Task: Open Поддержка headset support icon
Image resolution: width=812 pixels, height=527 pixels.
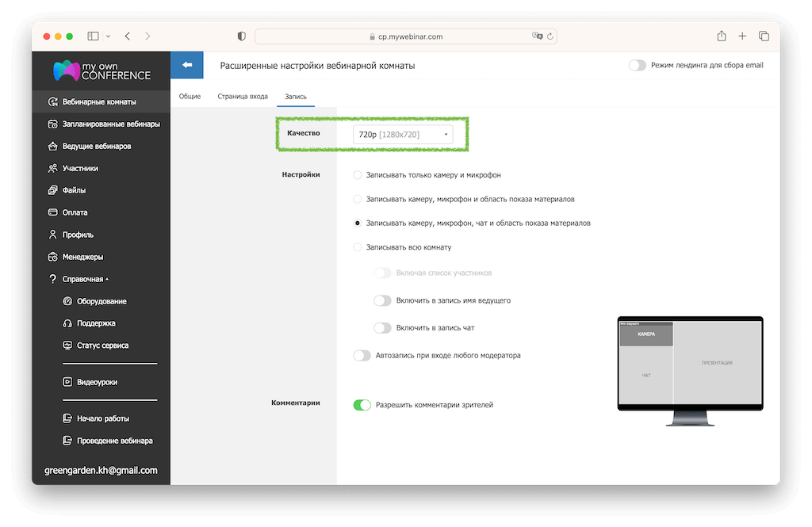Action: tap(67, 323)
